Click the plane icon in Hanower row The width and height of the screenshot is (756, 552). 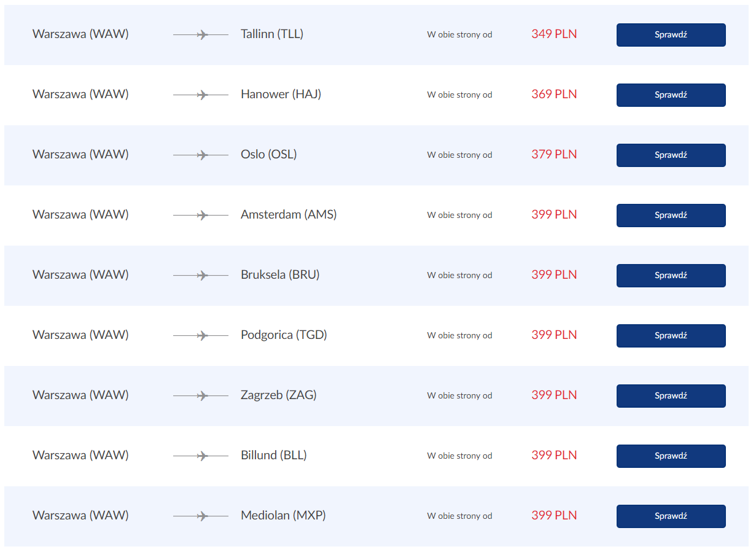click(x=201, y=95)
